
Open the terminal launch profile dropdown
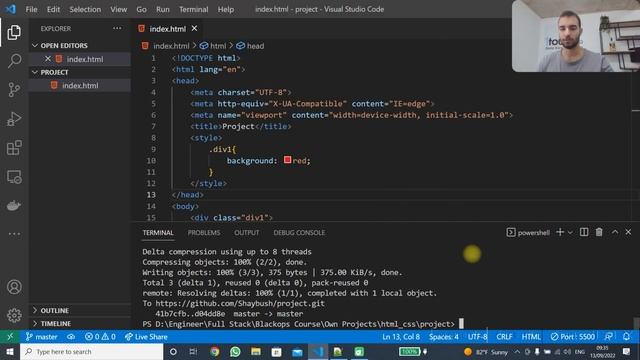(x=570, y=232)
